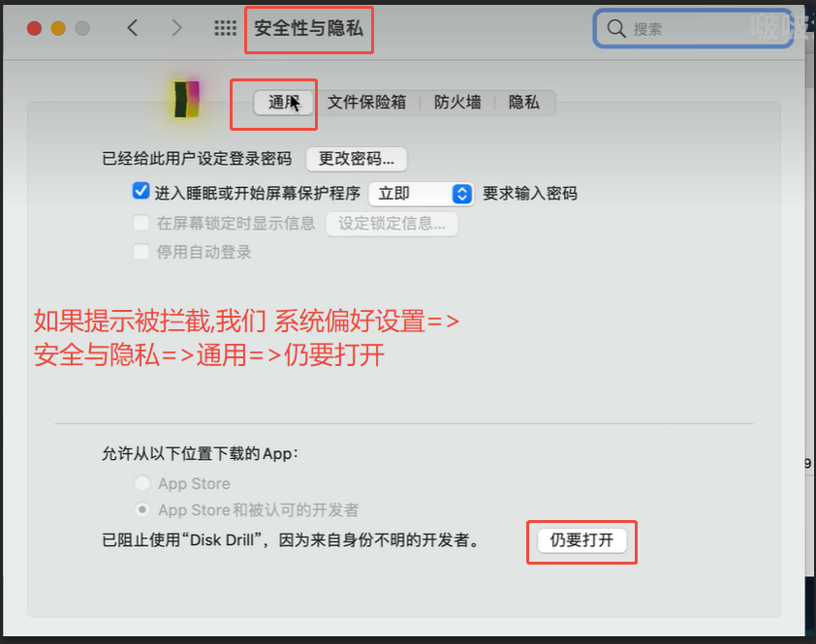Open the 防火墙 tab
The width and height of the screenshot is (816, 644).
(457, 102)
